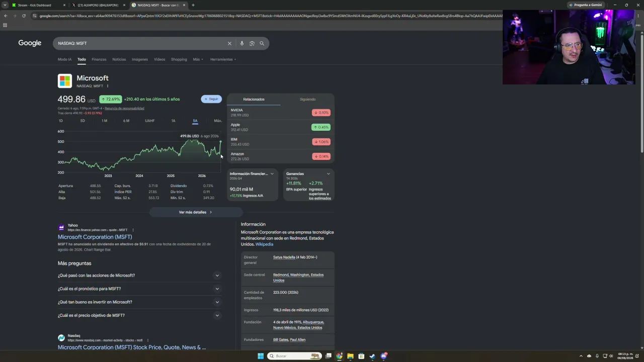This screenshot has height=362, width=644.
Task: Open the Yahoo Microsoft Corporation (MSFT) result
Action: (x=95, y=237)
